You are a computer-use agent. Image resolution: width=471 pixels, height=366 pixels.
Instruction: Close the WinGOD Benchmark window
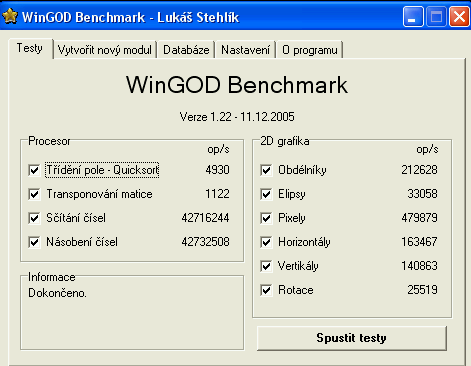pos(459,17)
